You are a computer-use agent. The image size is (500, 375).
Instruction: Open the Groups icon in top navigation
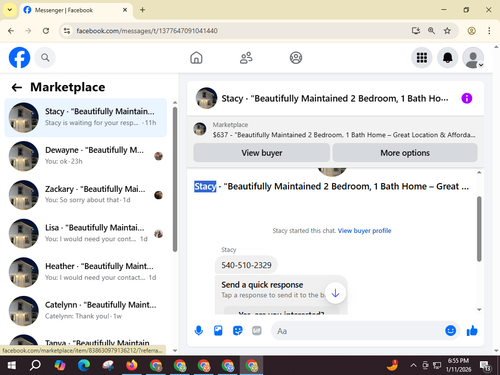(296, 58)
